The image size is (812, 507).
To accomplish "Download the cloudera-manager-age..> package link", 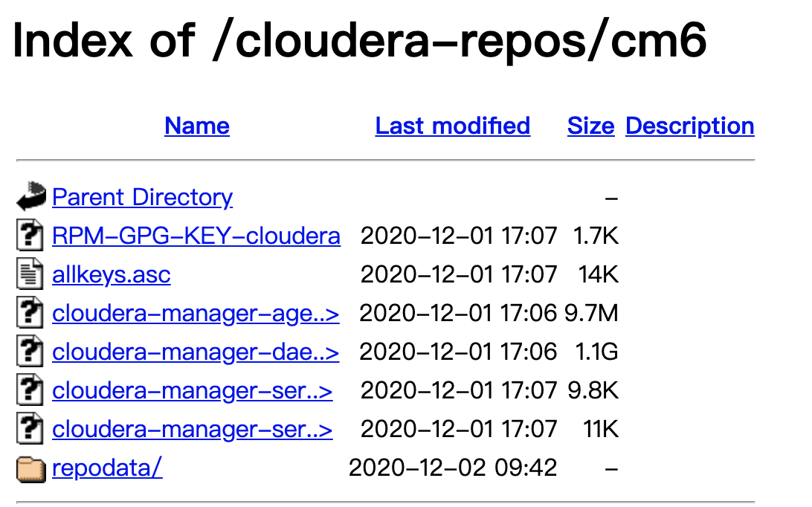I will (196, 313).
